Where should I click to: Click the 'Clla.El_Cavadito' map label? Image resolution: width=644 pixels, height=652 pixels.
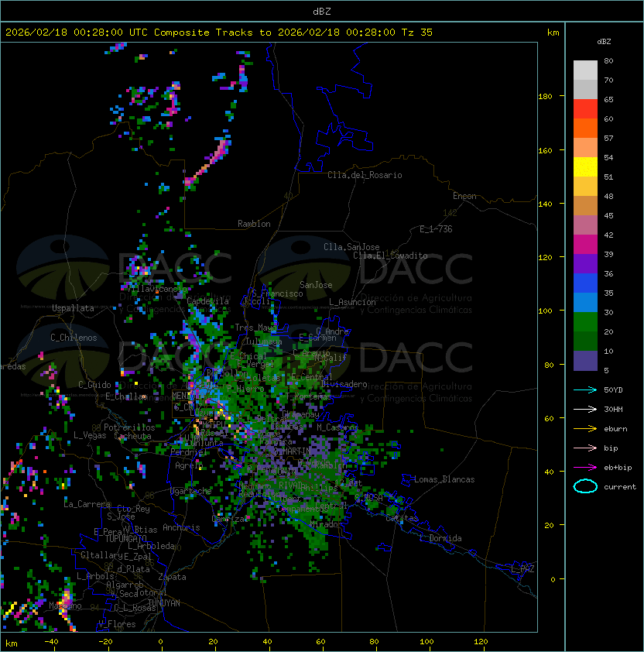[390, 256]
